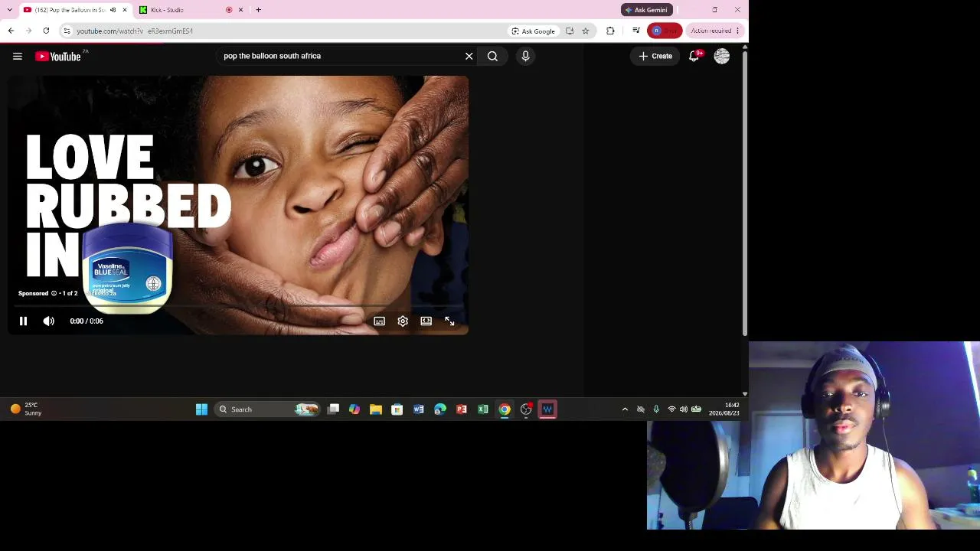Go forward in browser history
Viewport: 980px width, 551px height.
pyautogui.click(x=28, y=31)
